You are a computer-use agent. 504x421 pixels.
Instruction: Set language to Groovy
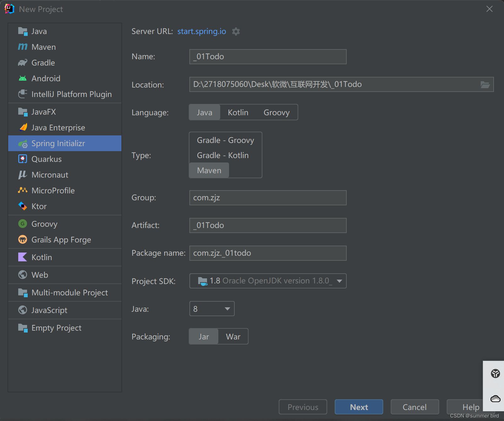tap(277, 112)
